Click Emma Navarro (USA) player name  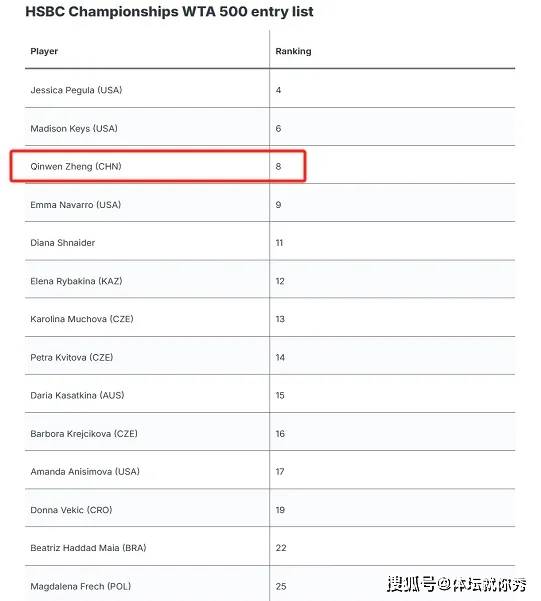[76, 205]
